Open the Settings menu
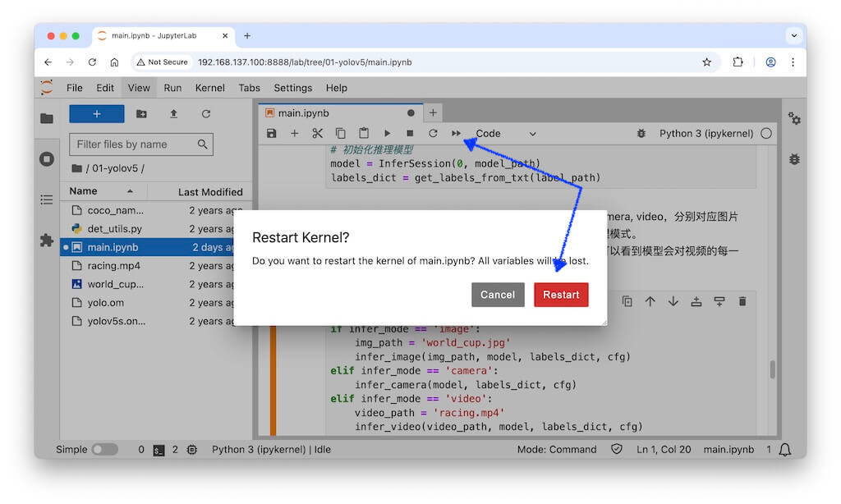The height and width of the screenshot is (504, 841). [292, 88]
